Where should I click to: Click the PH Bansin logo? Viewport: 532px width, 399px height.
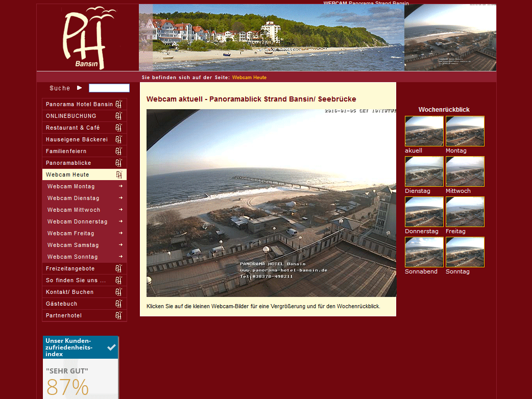pyautogui.click(x=87, y=38)
